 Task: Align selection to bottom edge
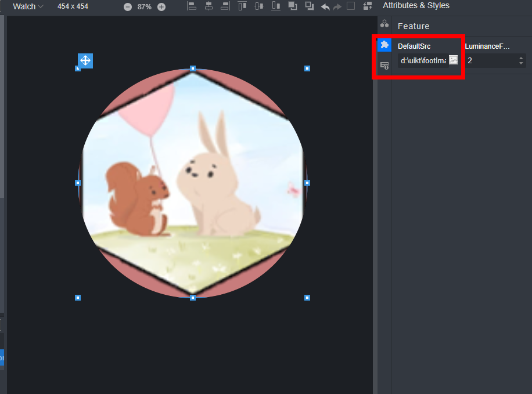[x=276, y=6]
